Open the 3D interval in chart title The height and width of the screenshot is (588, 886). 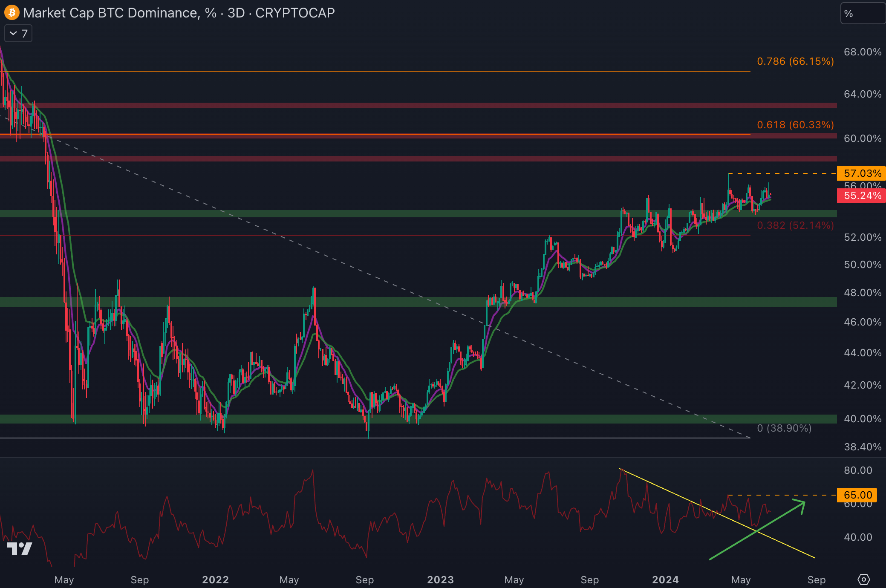236,13
